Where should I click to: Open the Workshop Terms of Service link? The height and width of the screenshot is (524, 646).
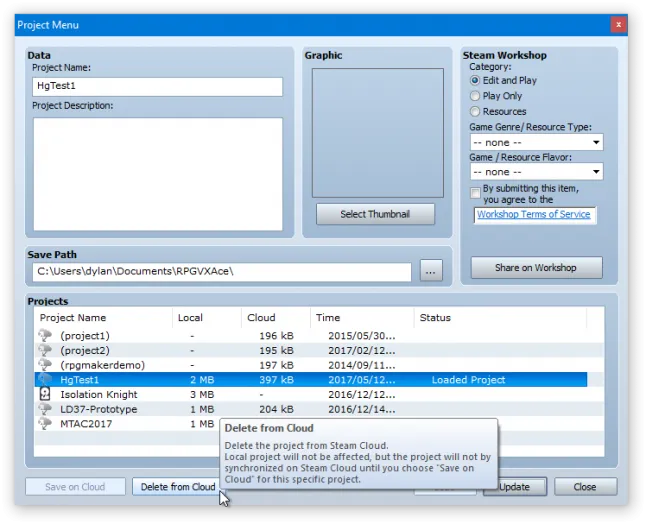click(x=534, y=214)
